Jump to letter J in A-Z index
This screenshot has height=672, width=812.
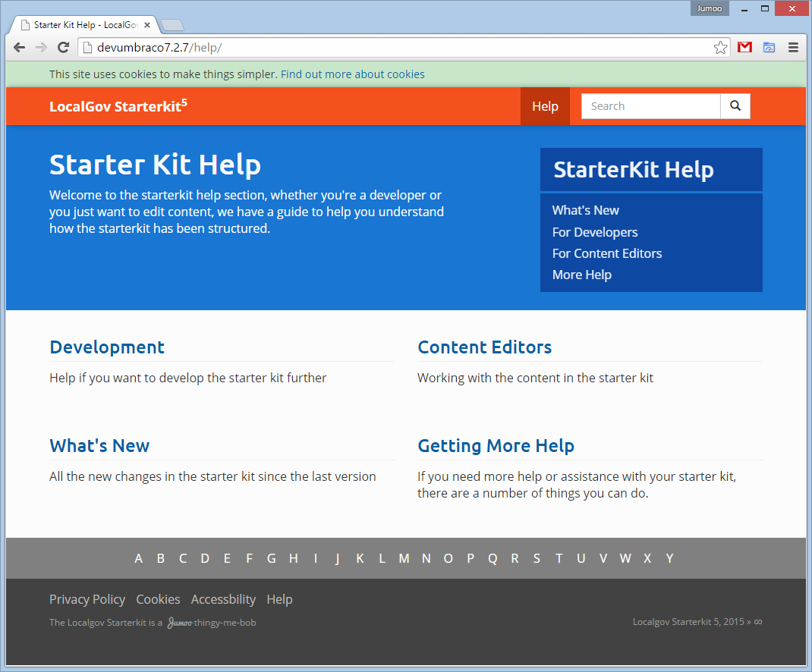[x=338, y=559]
